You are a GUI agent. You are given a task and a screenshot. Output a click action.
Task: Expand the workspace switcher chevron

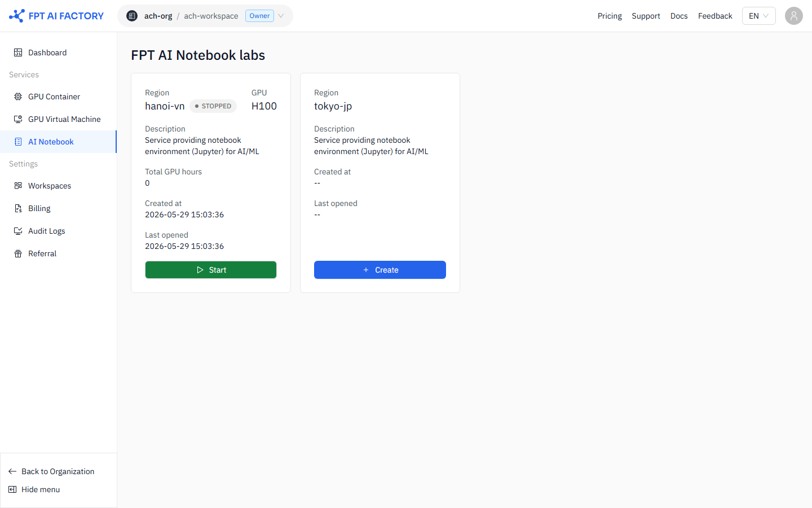pos(281,16)
